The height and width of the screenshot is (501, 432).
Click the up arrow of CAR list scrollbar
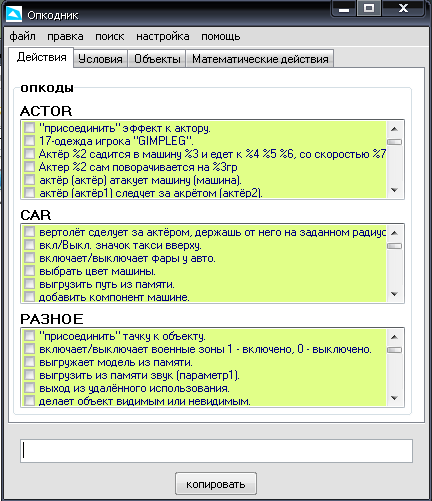pyautogui.click(x=394, y=233)
